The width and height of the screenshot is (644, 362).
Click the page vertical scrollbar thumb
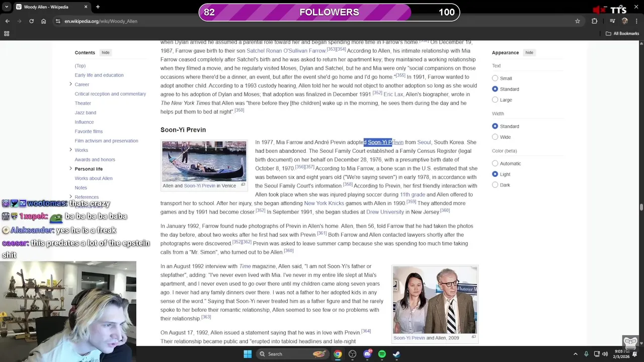pos(641,207)
